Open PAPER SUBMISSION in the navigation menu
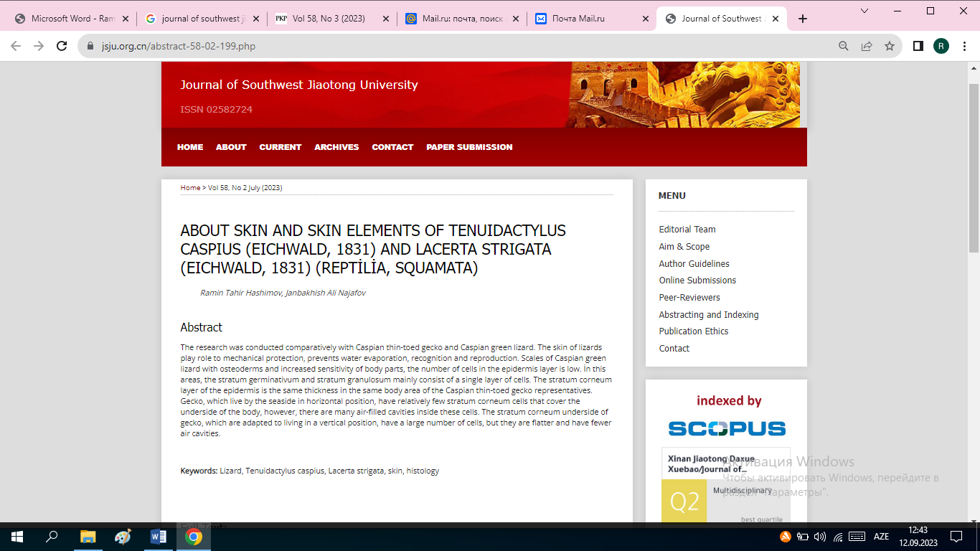This screenshot has height=551, width=980. pyautogui.click(x=469, y=147)
